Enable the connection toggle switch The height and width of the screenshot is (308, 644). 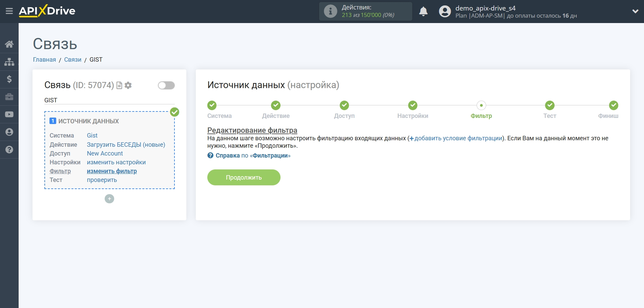(166, 85)
